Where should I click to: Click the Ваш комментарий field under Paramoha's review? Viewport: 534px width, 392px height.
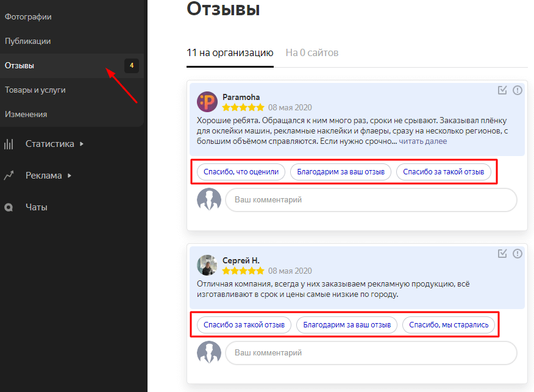coord(371,200)
